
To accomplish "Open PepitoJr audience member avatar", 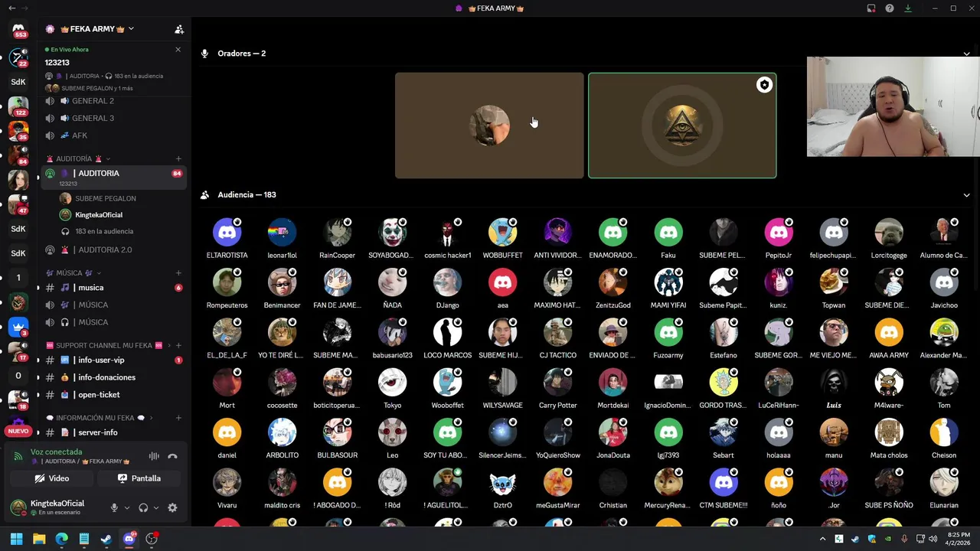I will (x=778, y=232).
